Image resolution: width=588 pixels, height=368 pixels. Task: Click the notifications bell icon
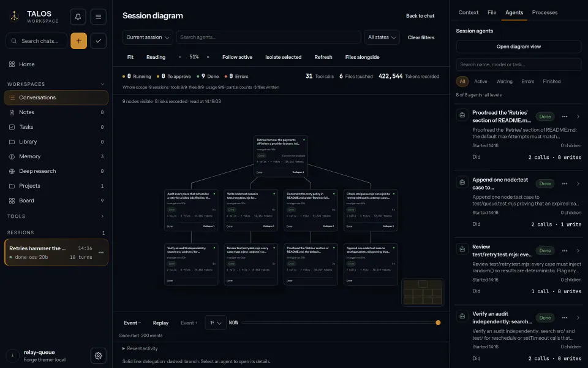(78, 17)
